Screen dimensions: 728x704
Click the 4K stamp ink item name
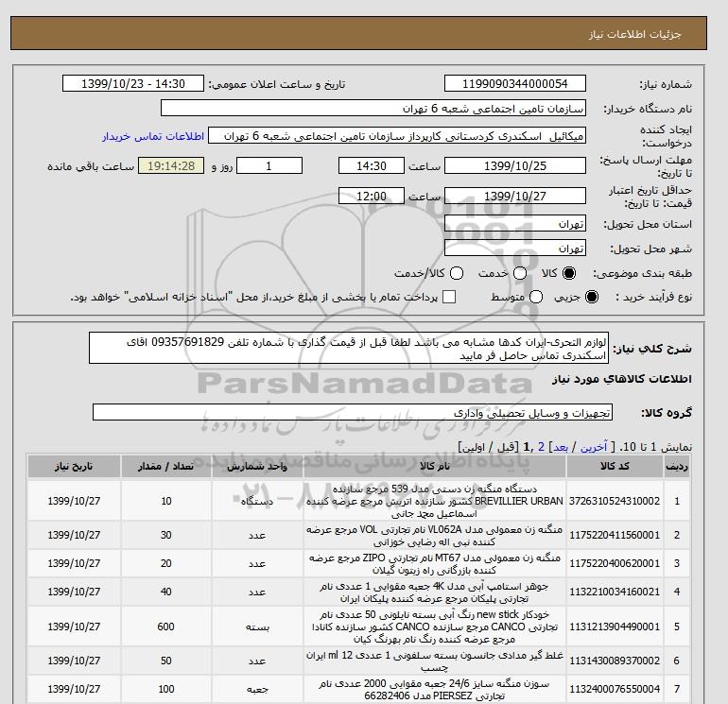coord(435,592)
